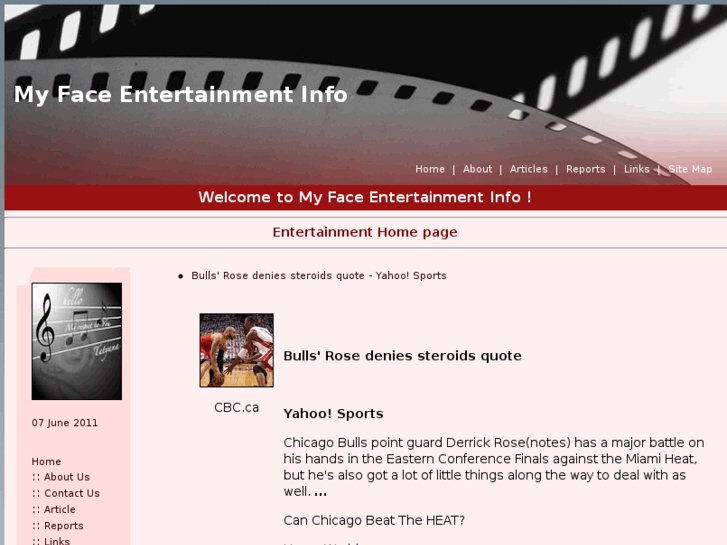This screenshot has width=727, height=545.
Task: Click the Can Chicago Beat The HEAT? text
Action: click(374, 520)
